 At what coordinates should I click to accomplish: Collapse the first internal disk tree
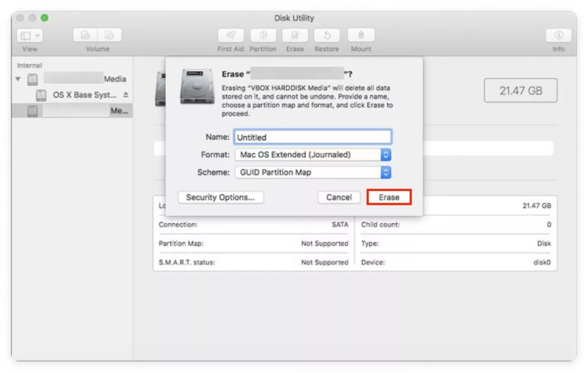click(18, 79)
